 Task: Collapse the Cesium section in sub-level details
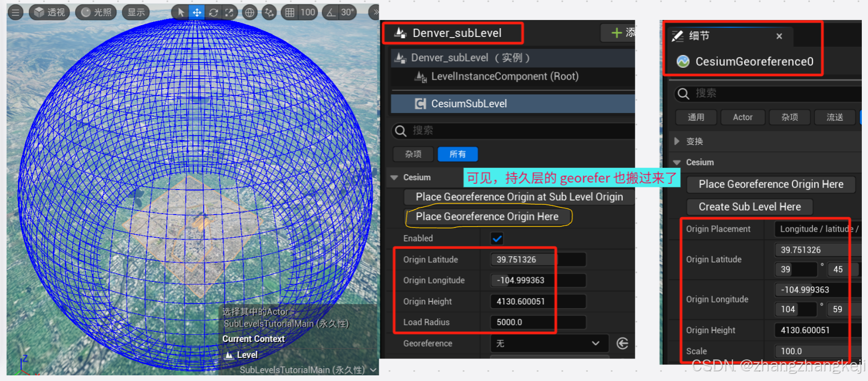[x=394, y=178]
